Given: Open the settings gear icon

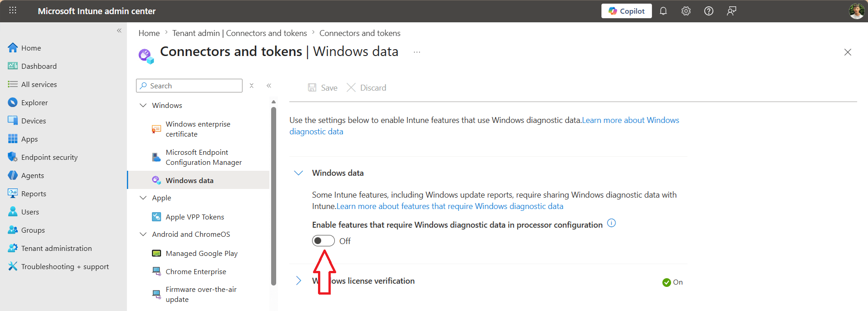Looking at the screenshot, I should (x=686, y=11).
